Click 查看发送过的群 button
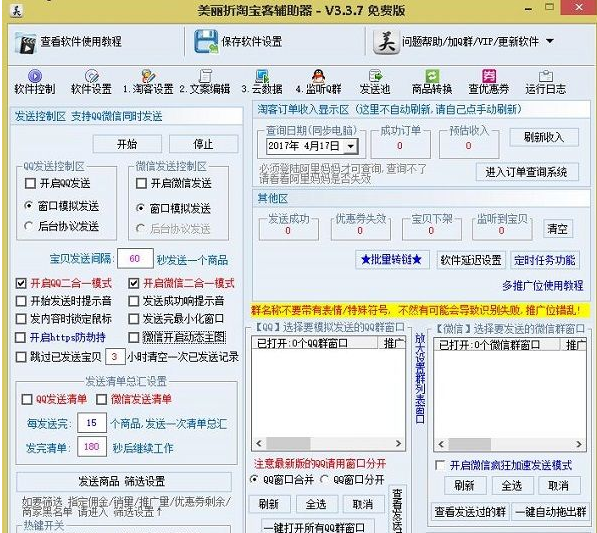 click(x=470, y=512)
